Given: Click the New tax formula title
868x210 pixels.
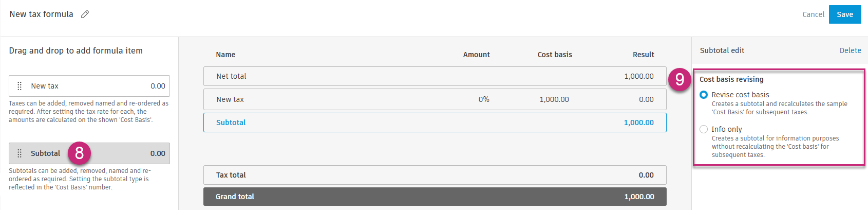Looking at the screenshot, I should point(41,14).
